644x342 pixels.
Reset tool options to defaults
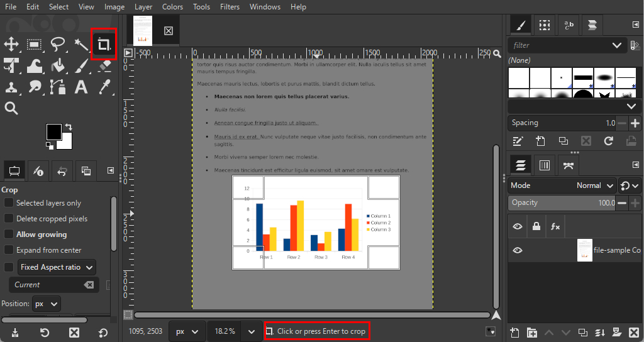point(103,333)
